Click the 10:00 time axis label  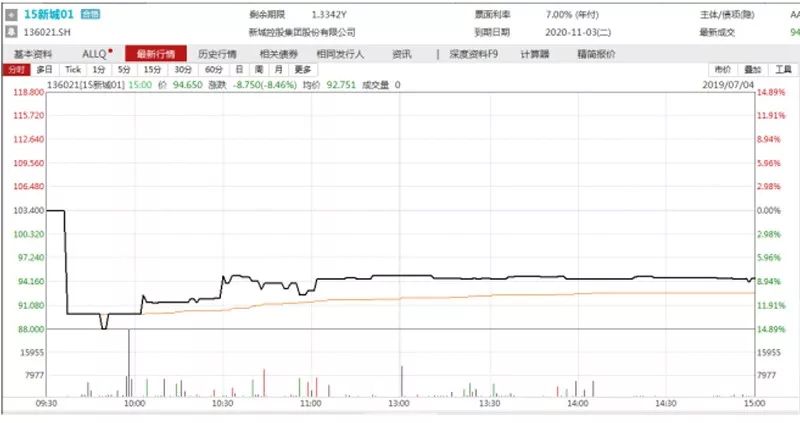(134, 403)
